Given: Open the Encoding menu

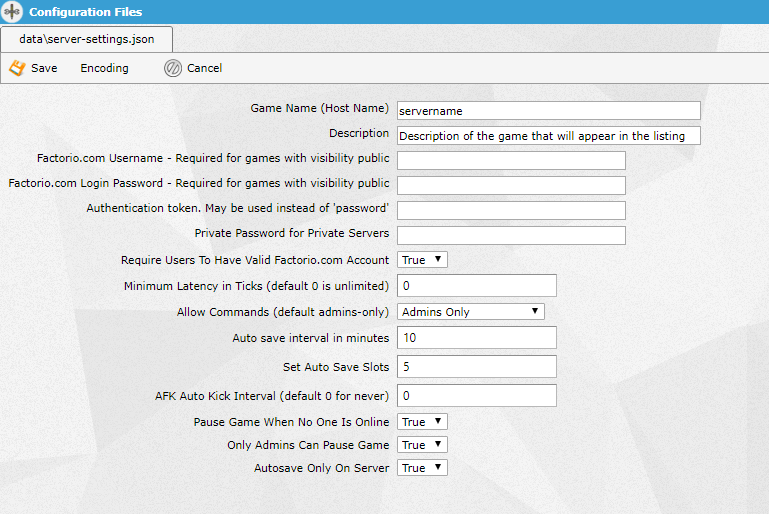Looking at the screenshot, I should [x=104, y=68].
